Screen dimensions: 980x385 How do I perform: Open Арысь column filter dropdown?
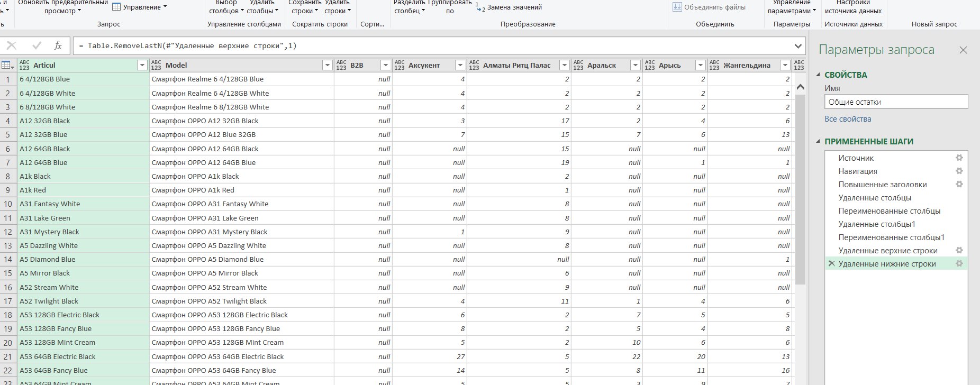pos(700,65)
